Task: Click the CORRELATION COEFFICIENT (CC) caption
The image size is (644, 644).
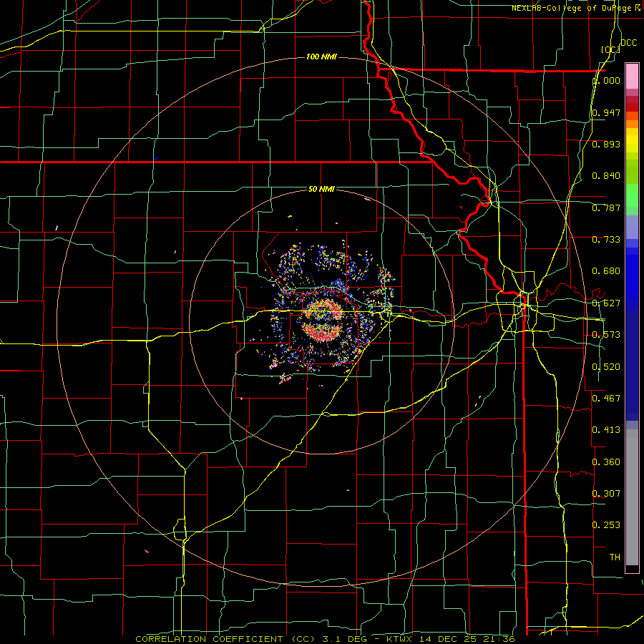Action: coord(225,639)
